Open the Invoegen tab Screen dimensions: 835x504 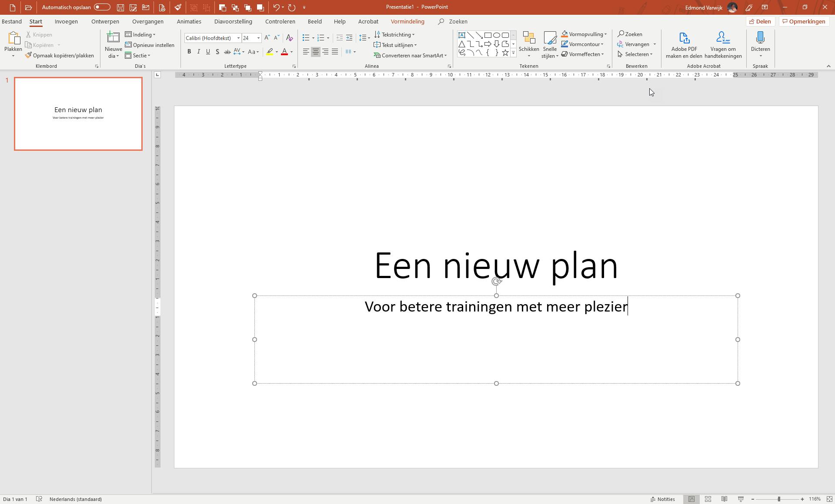66,21
